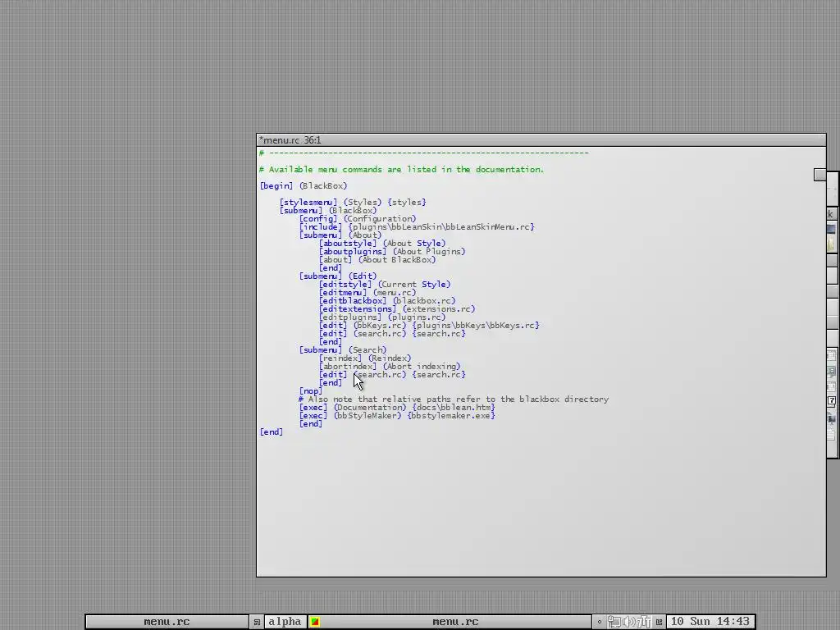Open the network icon in the tray
This screenshot has height=630, width=840.
point(614,622)
